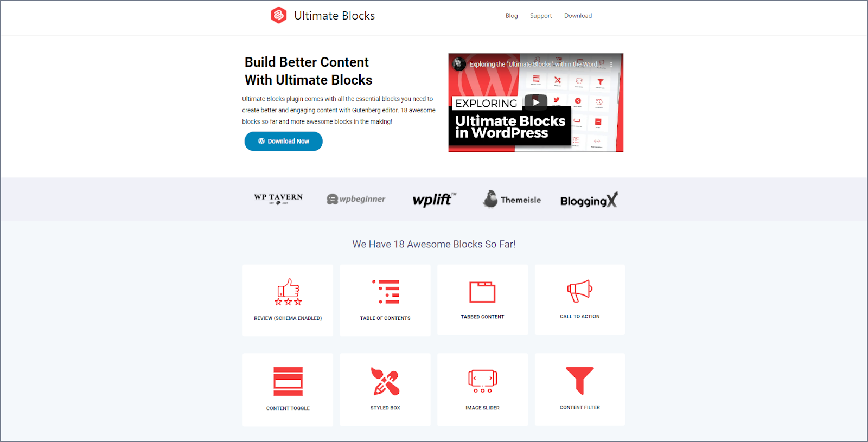The height and width of the screenshot is (442, 868).
Task: Open the Review (Schema Enabled) thumbs-up icon
Action: pyautogui.click(x=288, y=292)
